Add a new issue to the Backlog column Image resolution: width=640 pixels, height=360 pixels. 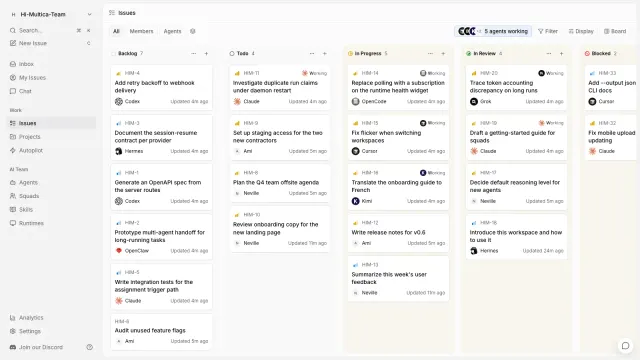pyautogui.click(x=206, y=53)
